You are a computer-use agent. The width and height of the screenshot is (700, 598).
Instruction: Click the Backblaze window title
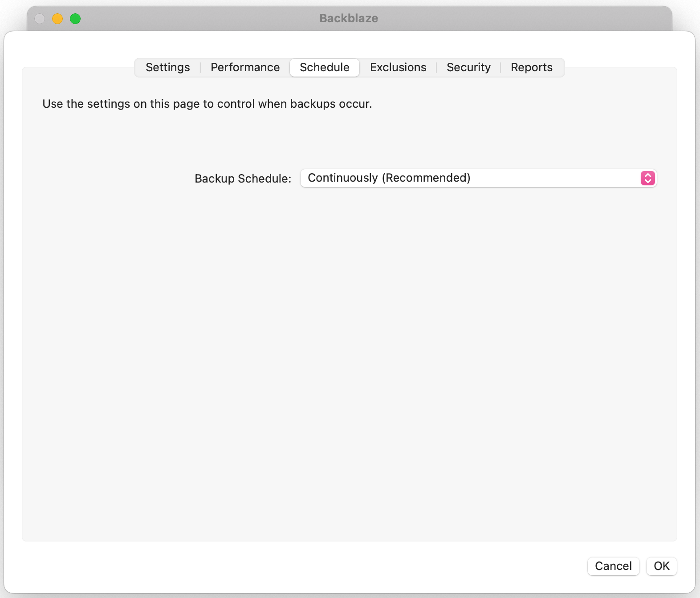[x=349, y=18]
